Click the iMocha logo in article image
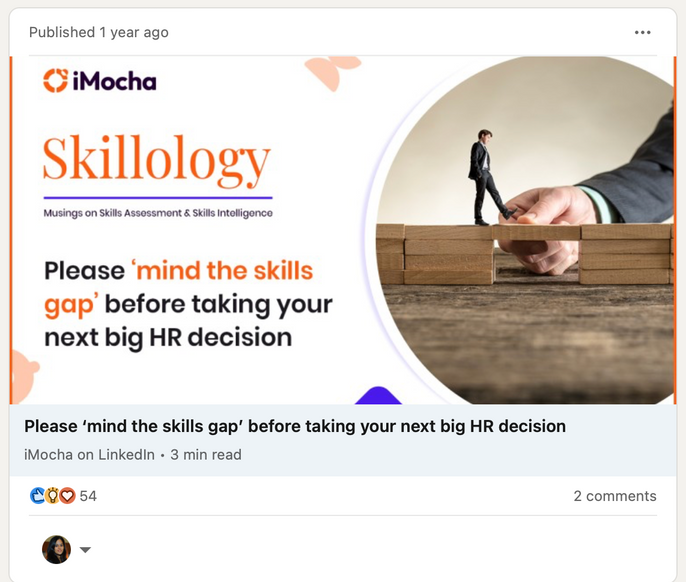 click(100, 81)
